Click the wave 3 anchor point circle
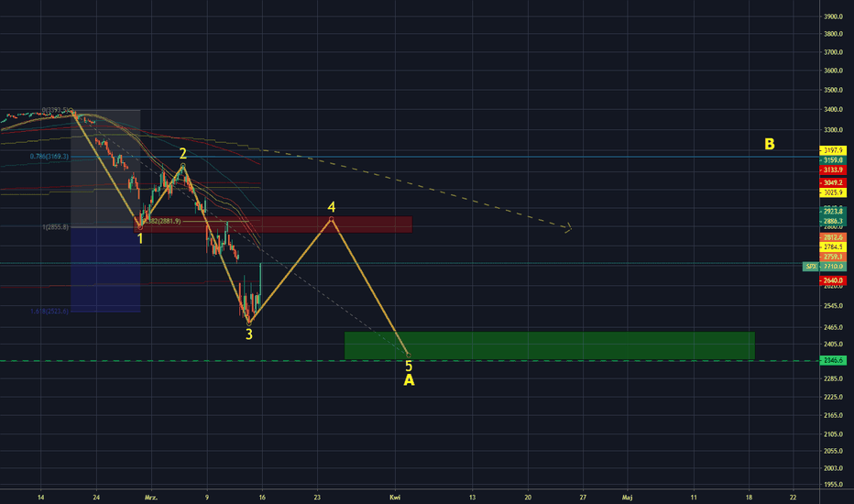 tap(249, 323)
